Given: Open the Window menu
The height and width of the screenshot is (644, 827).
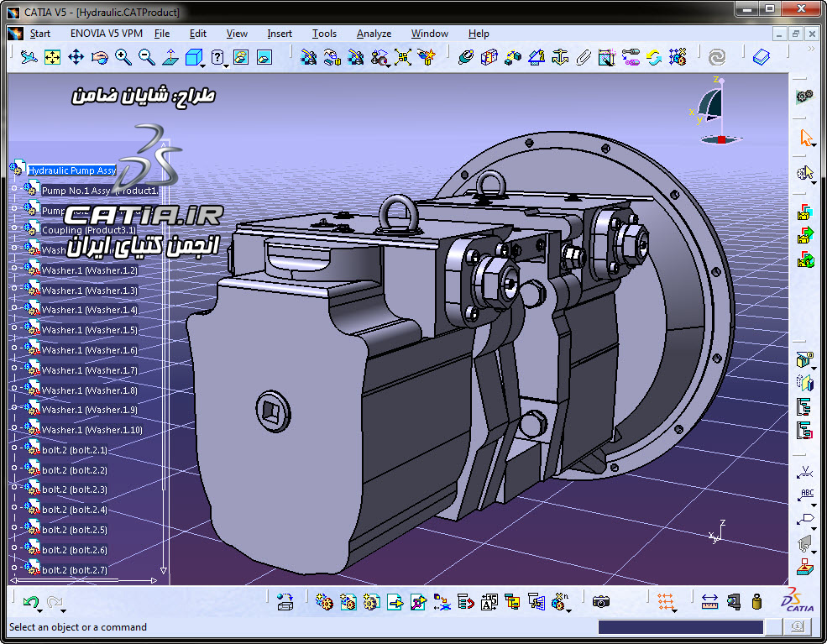Looking at the screenshot, I should 429,34.
